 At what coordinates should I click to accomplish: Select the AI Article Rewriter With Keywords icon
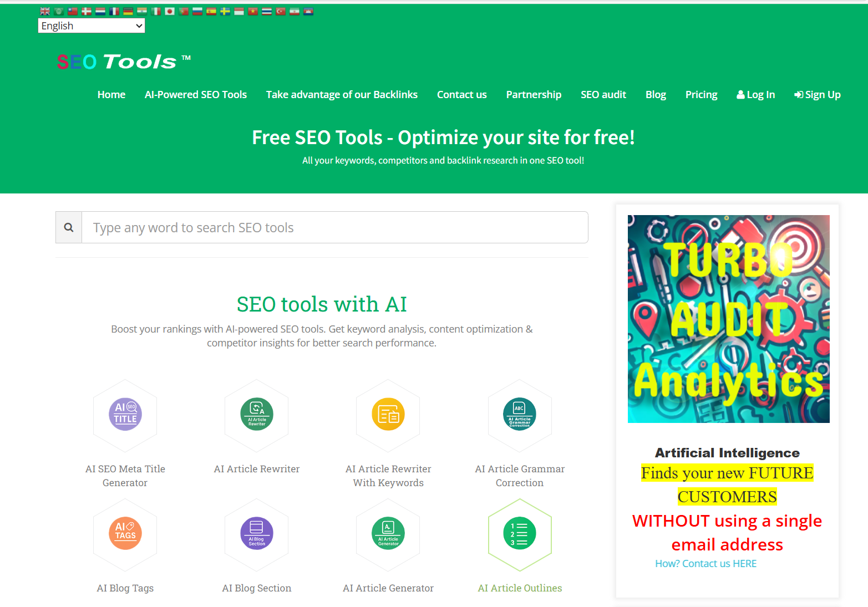(388, 414)
